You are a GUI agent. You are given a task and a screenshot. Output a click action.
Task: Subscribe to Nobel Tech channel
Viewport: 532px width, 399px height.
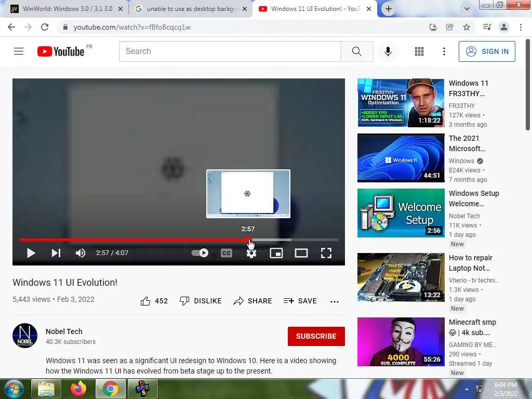point(316,336)
